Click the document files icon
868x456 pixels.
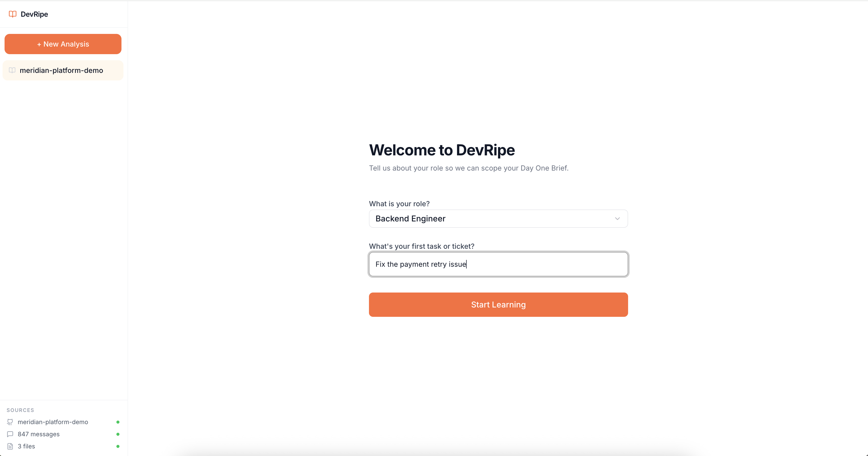click(10, 446)
